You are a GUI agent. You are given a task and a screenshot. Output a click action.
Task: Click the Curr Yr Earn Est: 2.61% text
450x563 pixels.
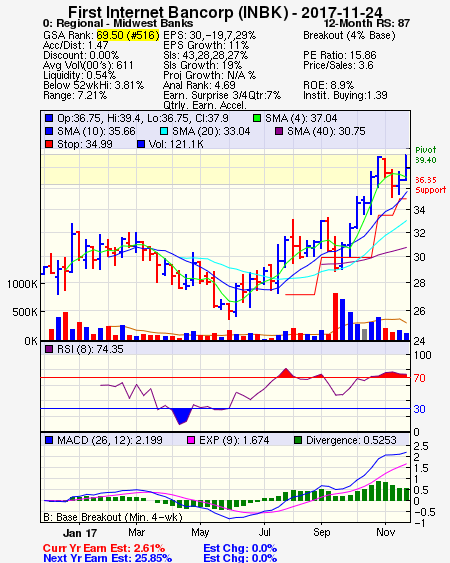coord(104,549)
